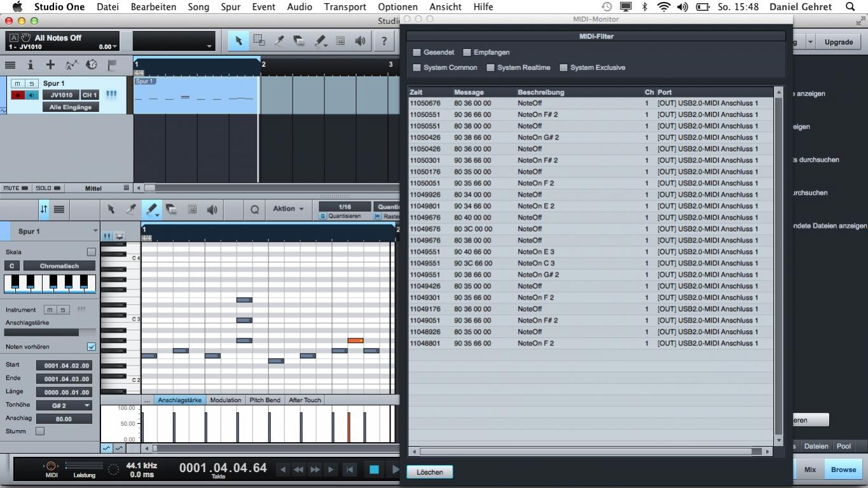Viewport: 868px width, 488px height.
Task: Click the MIDI monitor vertical scrollbar
Action: tap(778, 267)
